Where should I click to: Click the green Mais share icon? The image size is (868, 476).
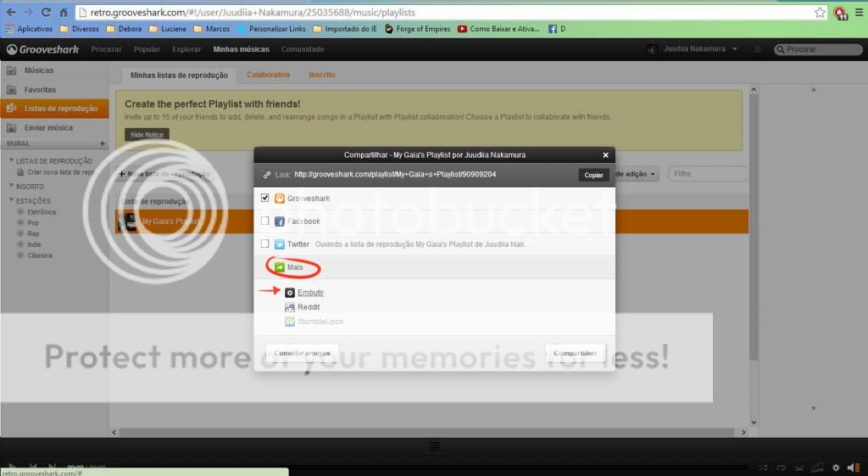pyautogui.click(x=280, y=267)
